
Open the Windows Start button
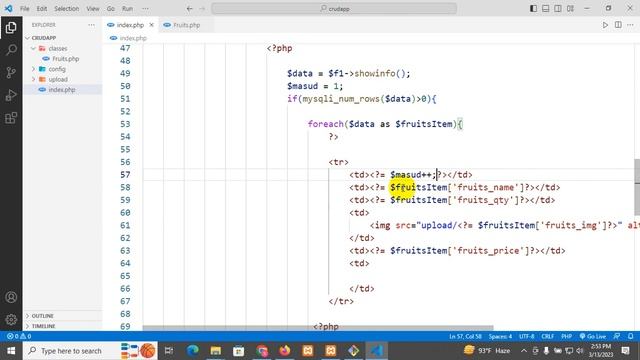(11, 351)
